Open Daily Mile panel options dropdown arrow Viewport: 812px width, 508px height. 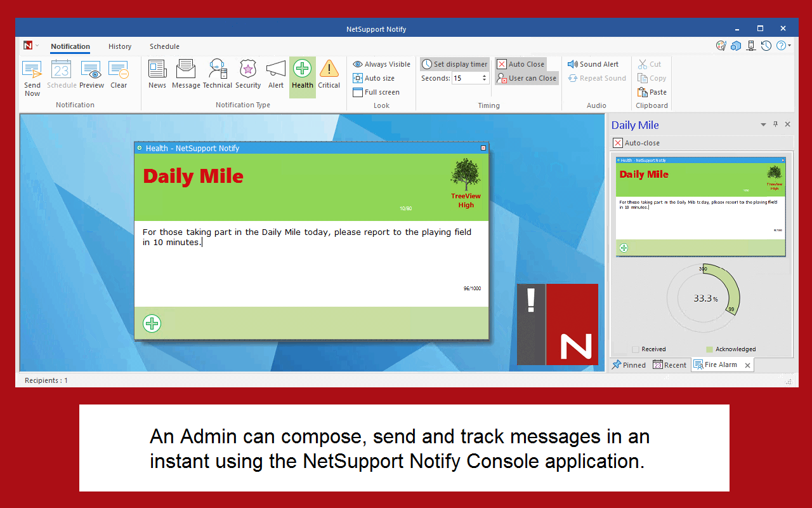click(x=763, y=124)
